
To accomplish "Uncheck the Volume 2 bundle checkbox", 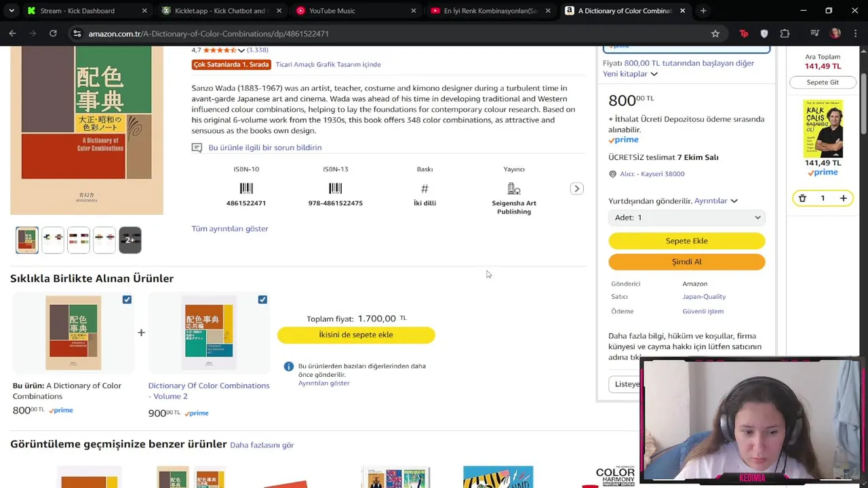I will click(x=262, y=300).
